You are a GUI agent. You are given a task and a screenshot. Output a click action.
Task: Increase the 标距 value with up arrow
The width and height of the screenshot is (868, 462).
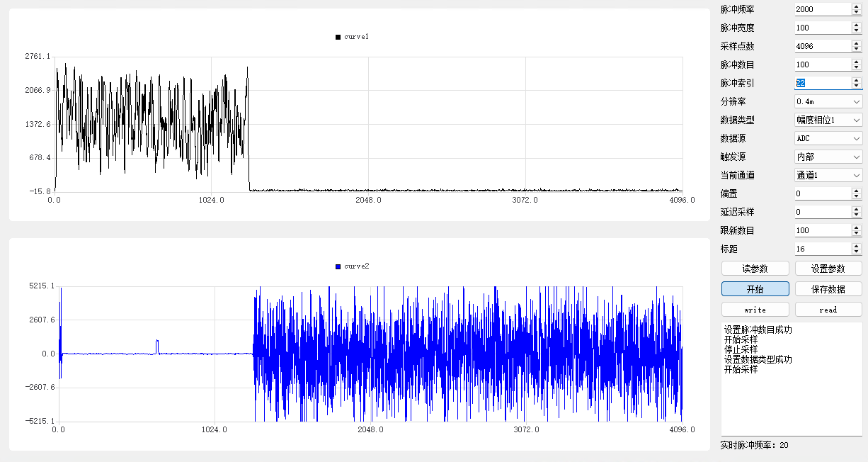pyautogui.click(x=856, y=246)
